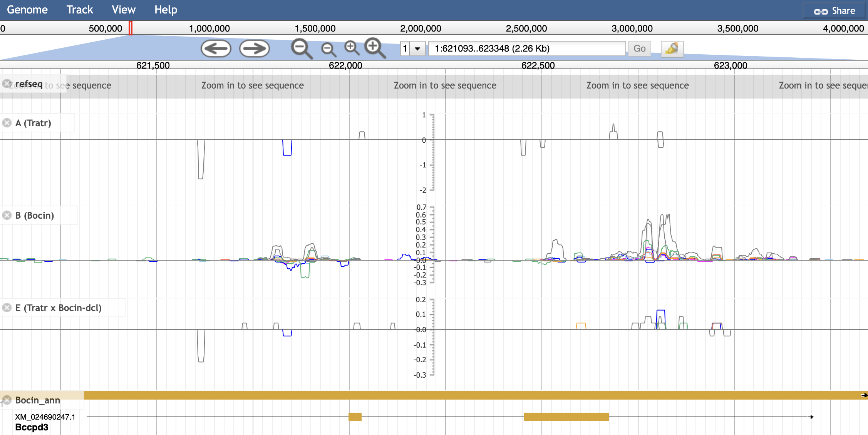Open the View menu
This screenshot has height=435, width=868.
pos(124,10)
